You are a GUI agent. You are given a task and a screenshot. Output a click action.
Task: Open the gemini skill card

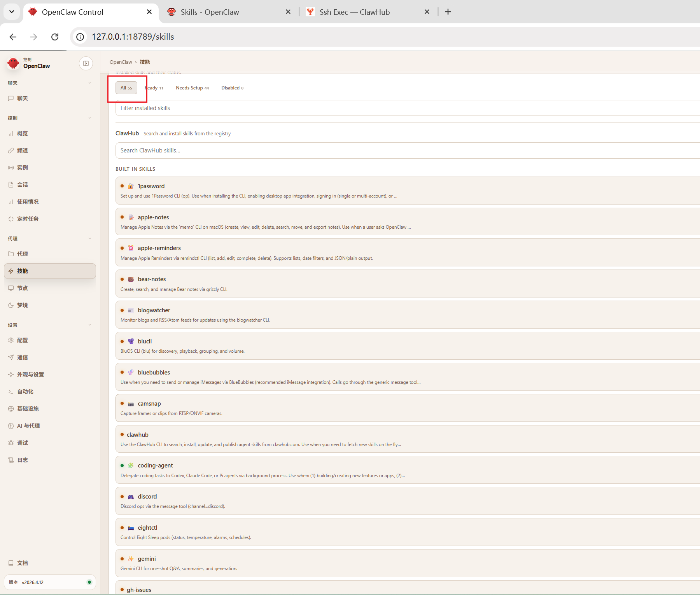[408, 563]
